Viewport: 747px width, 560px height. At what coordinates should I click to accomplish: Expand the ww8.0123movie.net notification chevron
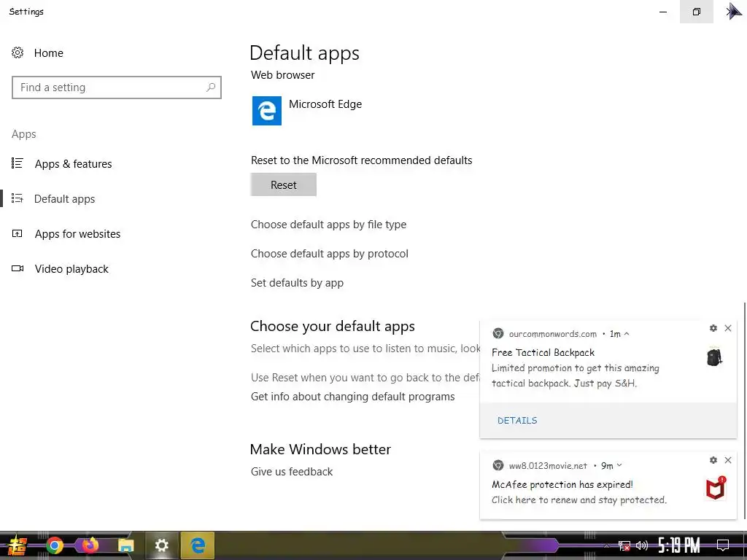pos(619,465)
